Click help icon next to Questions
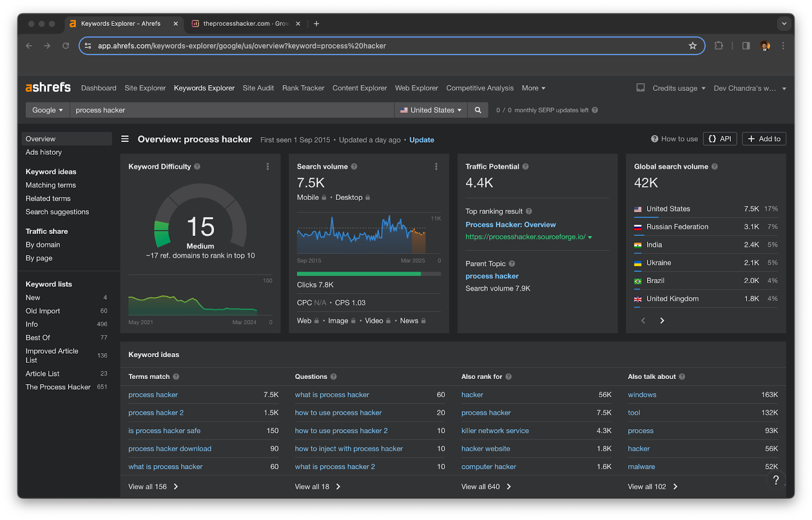This screenshot has width=812, height=520. tap(333, 376)
